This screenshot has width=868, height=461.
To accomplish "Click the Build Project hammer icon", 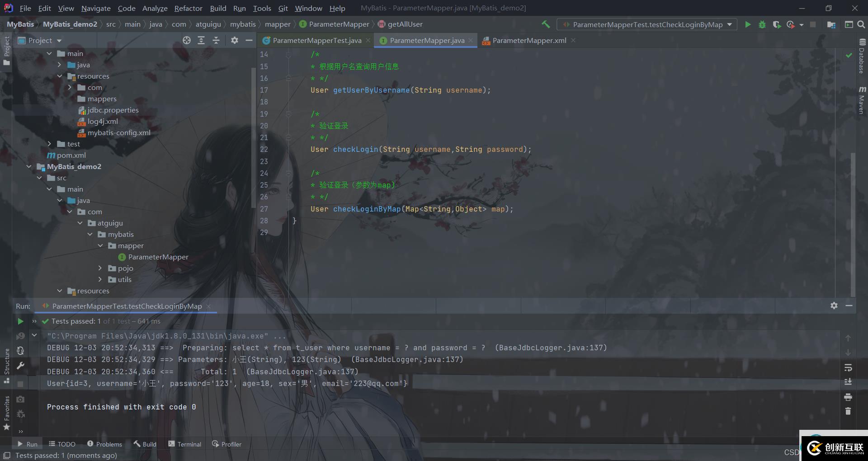I will [x=546, y=24].
